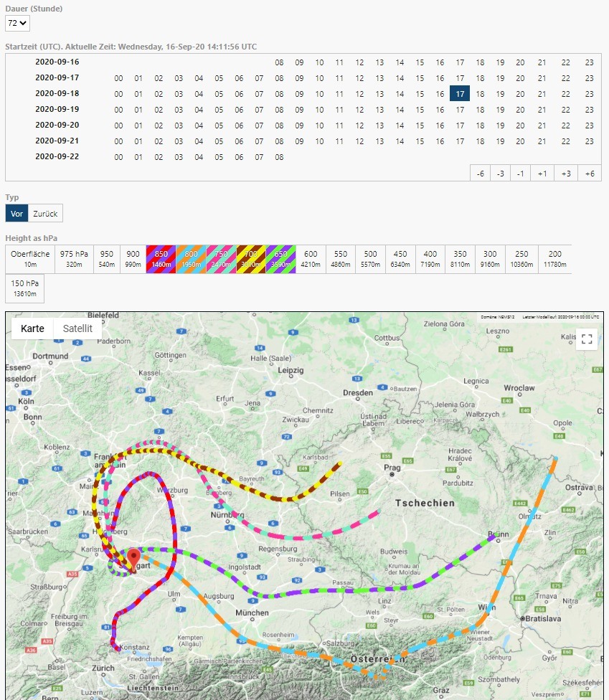
Task: Select the Karte map tab
Action: (32, 328)
